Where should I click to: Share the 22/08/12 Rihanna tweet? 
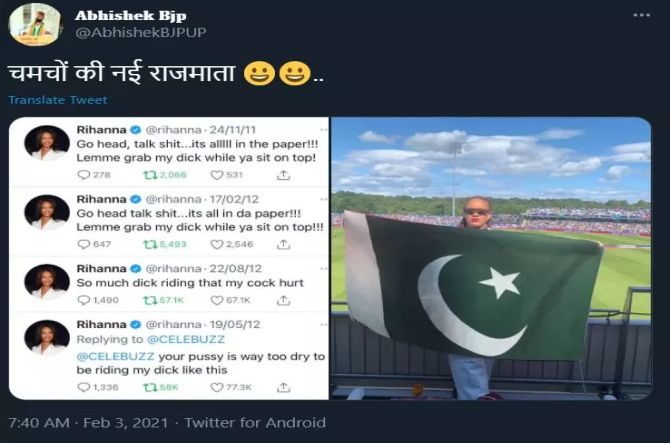point(283,300)
